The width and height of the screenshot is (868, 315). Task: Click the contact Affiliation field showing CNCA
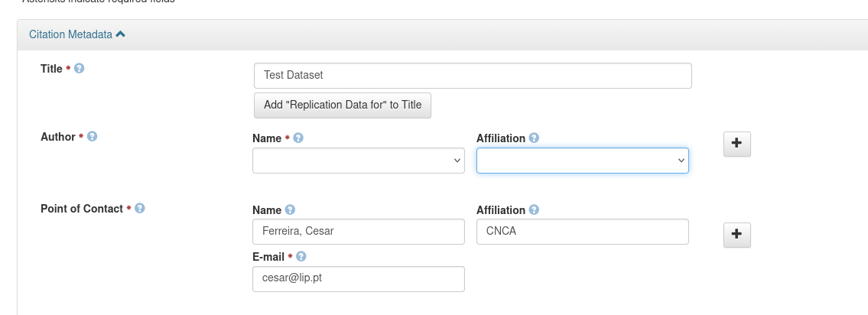pyautogui.click(x=582, y=232)
